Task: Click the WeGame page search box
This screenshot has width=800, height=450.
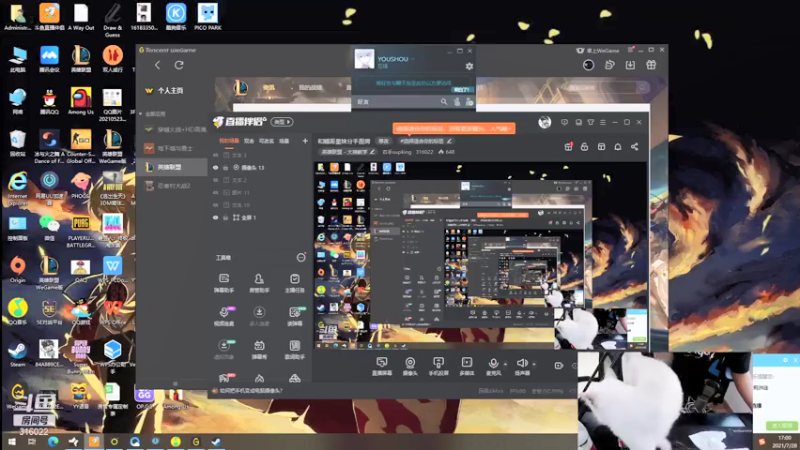Action: tap(607, 88)
